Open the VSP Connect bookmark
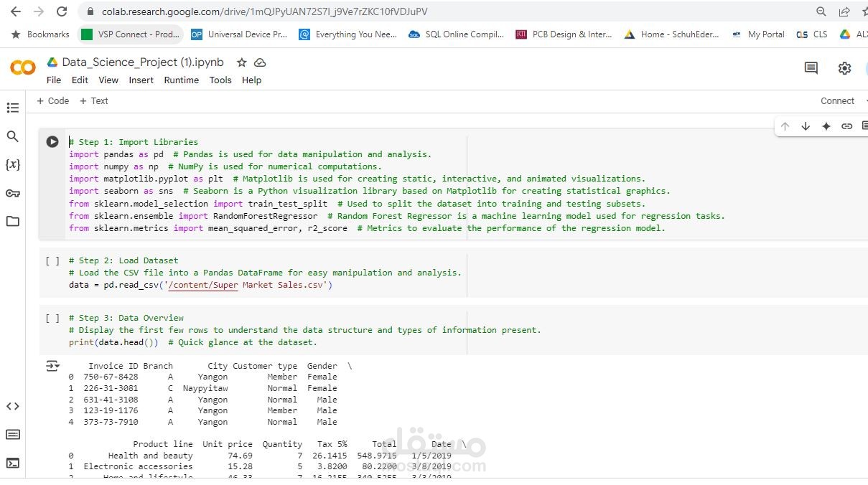The width and height of the screenshot is (868, 485). (x=130, y=34)
